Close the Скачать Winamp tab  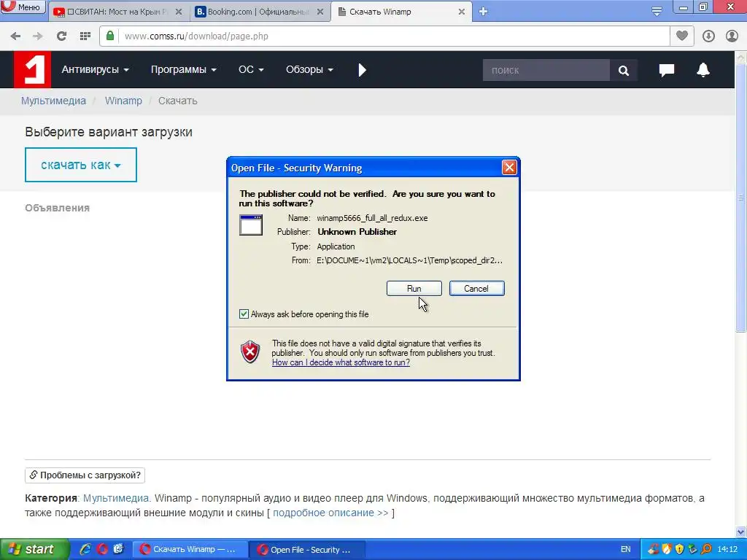pos(461,12)
